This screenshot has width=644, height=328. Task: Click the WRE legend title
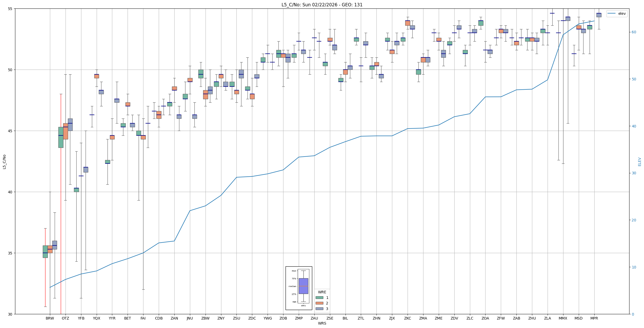(322, 292)
